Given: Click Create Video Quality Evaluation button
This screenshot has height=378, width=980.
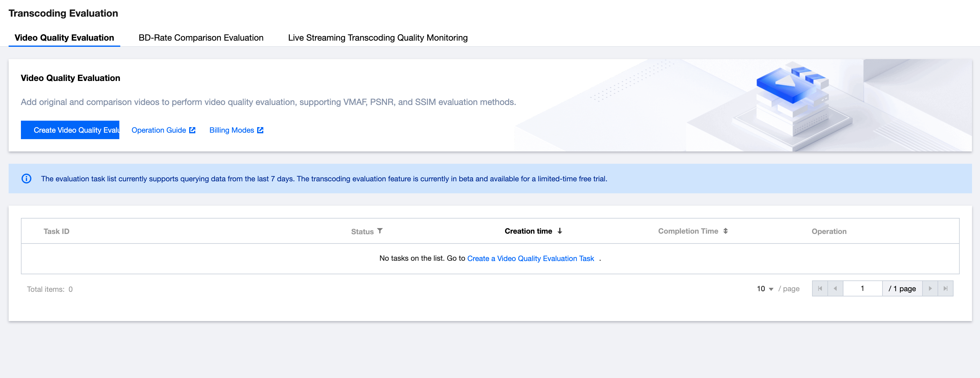Looking at the screenshot, I should [70, 130].
